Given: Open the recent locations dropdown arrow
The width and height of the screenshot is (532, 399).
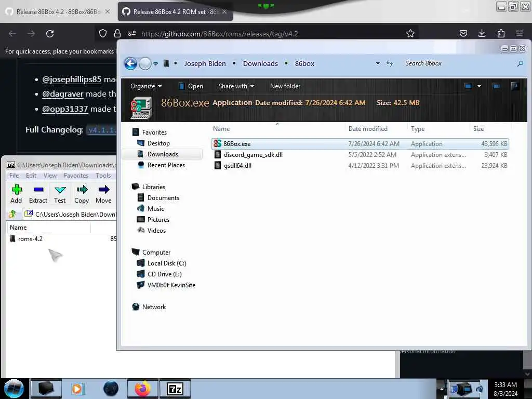Looking at the screenshot, I should coord(155,64).
